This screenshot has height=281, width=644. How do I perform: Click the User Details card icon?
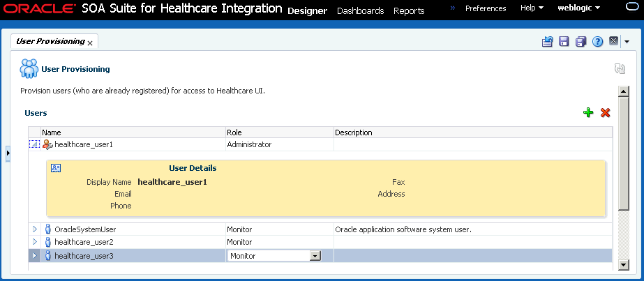coord(56,168)
